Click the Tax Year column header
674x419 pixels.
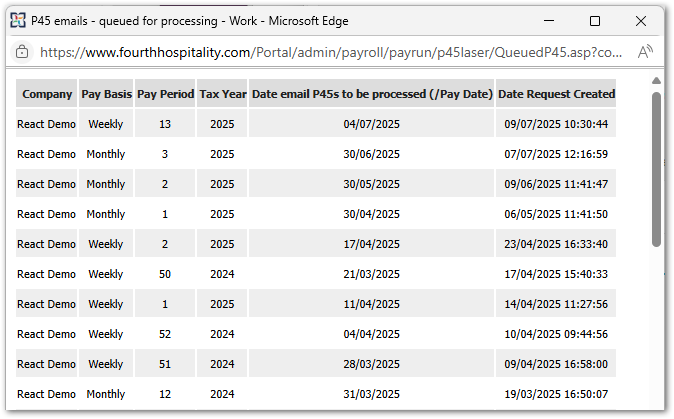coord(222,94)
